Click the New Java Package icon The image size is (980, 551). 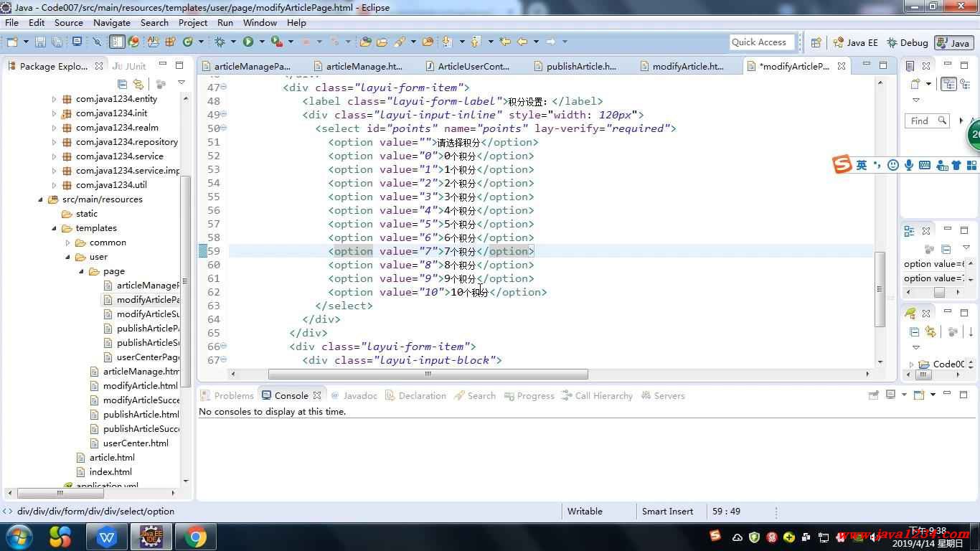[170, 42]
